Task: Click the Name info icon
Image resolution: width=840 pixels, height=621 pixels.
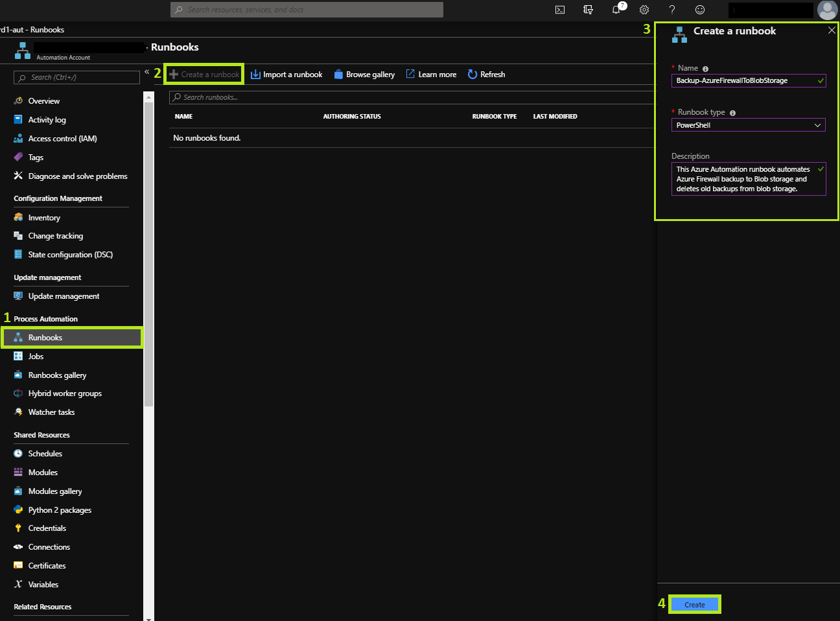Action: 706,69
